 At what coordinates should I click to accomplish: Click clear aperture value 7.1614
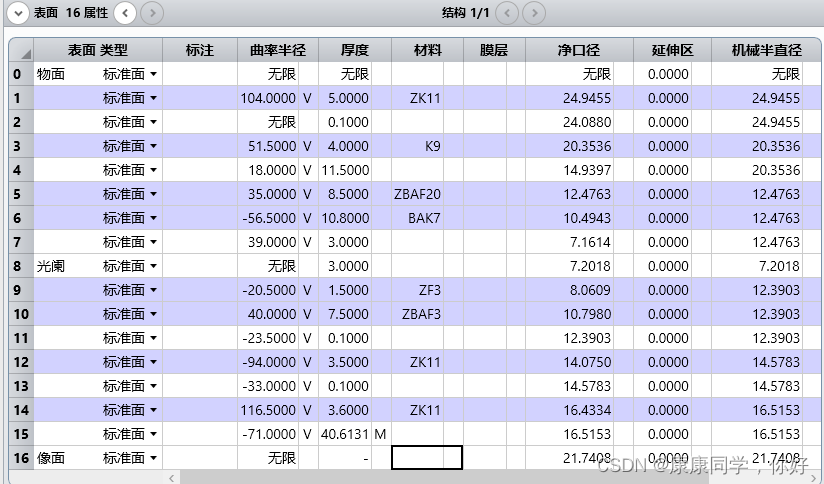click(590, 242)
